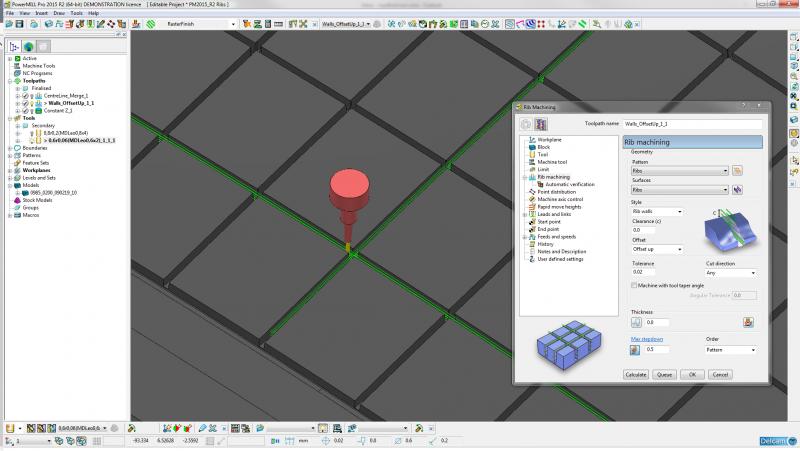Open the File menu
The height and width of the screenshot is (451, 800).
pos(10,13)
